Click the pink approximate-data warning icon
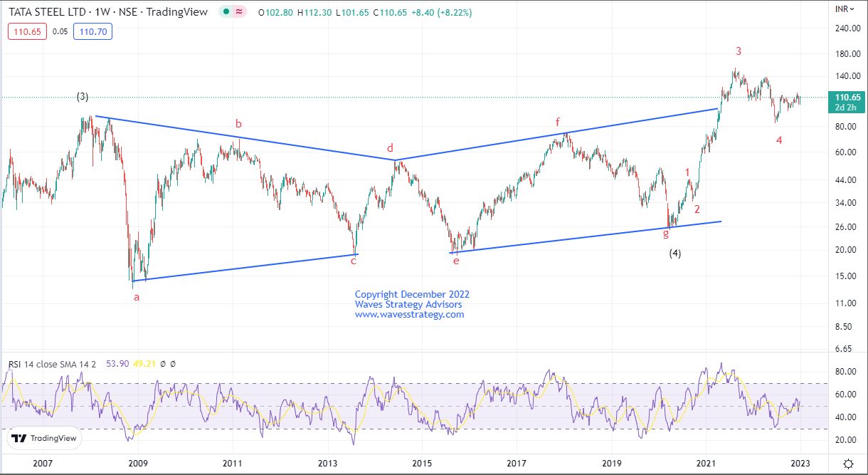Image resolution: width=868 pixels, height=475 pixels. [240, 12]
